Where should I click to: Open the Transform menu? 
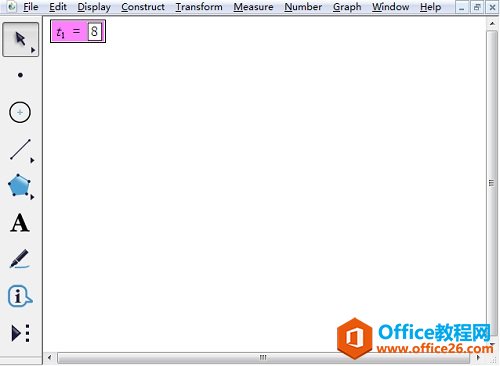(199, 7)
